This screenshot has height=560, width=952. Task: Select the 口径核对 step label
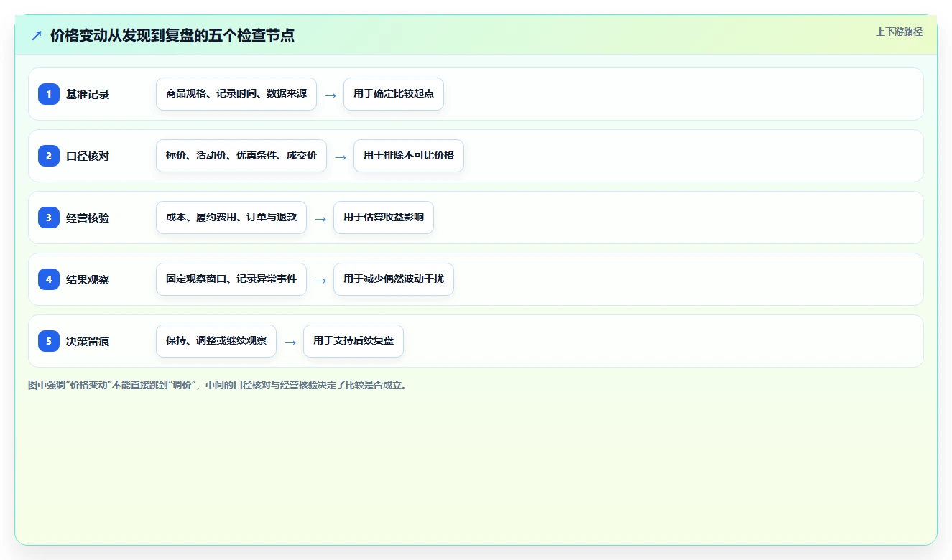point(88,156)
